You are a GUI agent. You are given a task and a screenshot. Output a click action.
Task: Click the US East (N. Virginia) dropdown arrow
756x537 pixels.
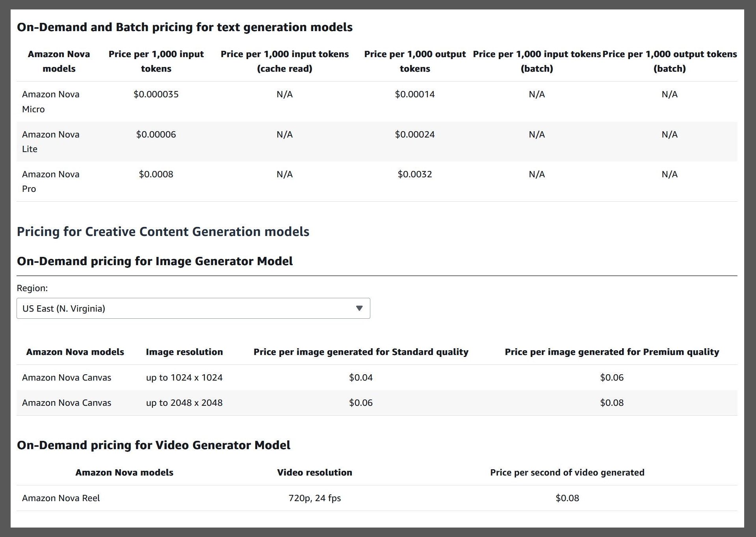tap(359, 308)
